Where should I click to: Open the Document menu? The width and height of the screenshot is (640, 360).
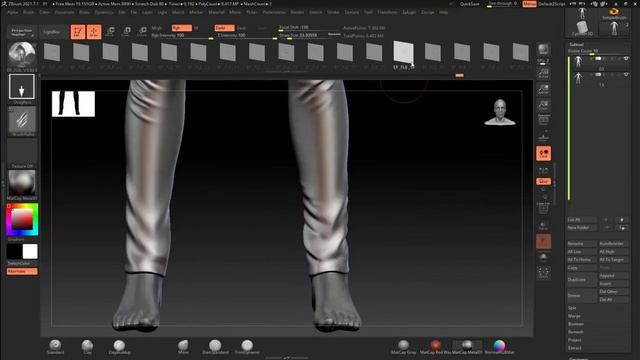point(64,12)
